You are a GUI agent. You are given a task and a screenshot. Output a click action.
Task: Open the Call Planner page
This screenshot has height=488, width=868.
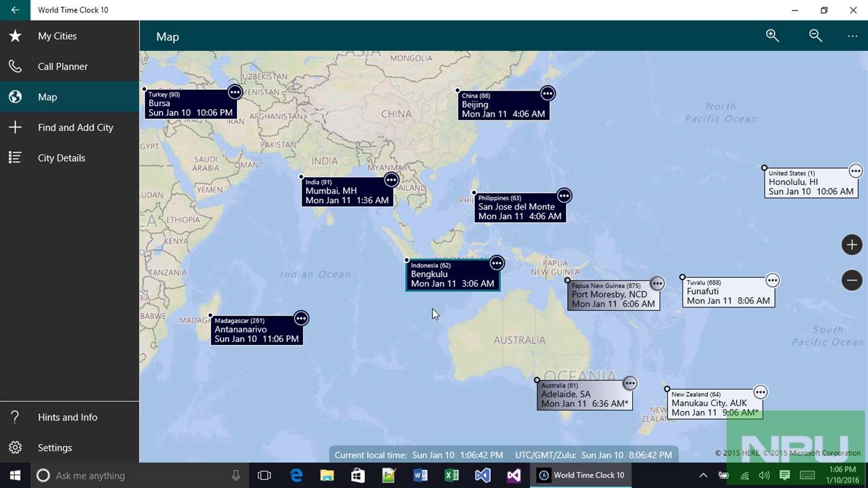click(x=69, y=66)
